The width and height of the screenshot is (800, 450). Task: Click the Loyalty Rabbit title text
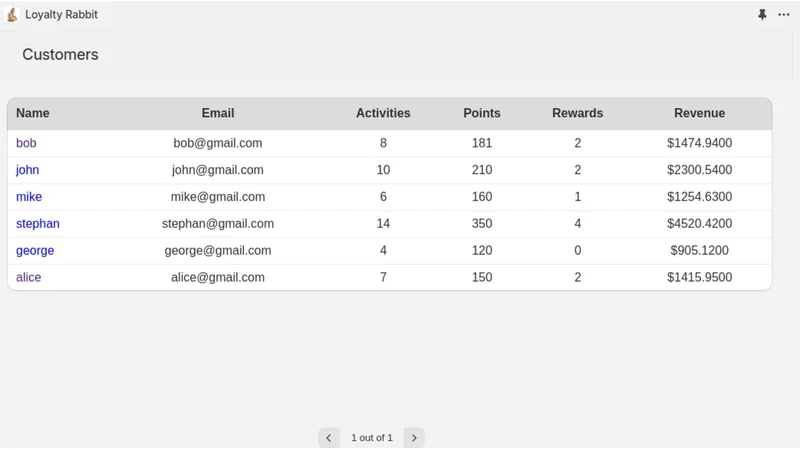pos(61,14)
